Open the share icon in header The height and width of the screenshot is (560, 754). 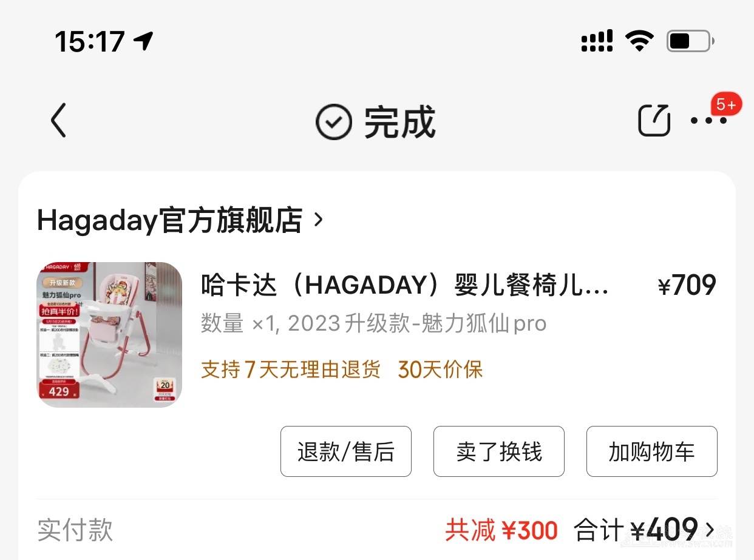(x=654, y=120)
